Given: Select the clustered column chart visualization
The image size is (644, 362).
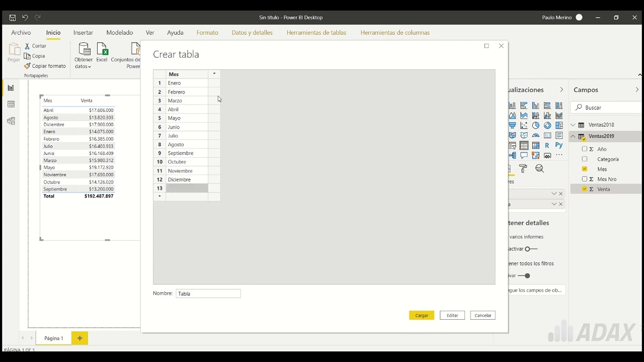Looking at the screenshot, I should pos(536,106).
